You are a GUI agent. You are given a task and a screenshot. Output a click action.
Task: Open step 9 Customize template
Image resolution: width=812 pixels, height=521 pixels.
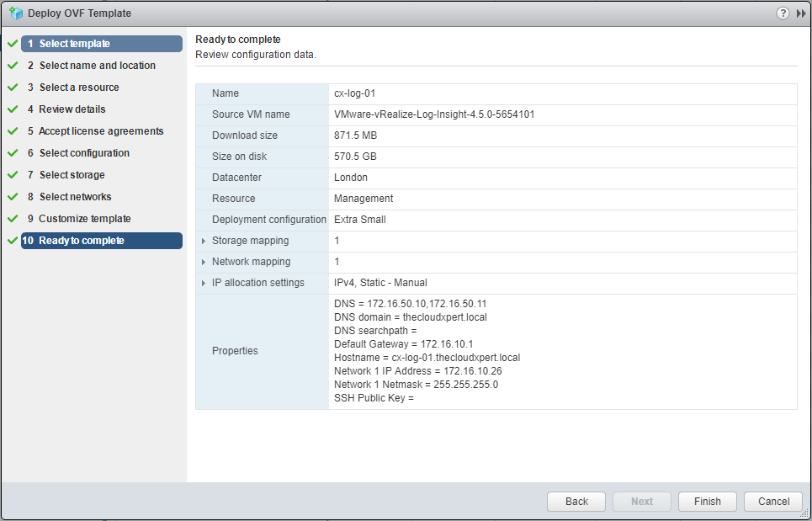pyautogui.click(x=84, y=219)
